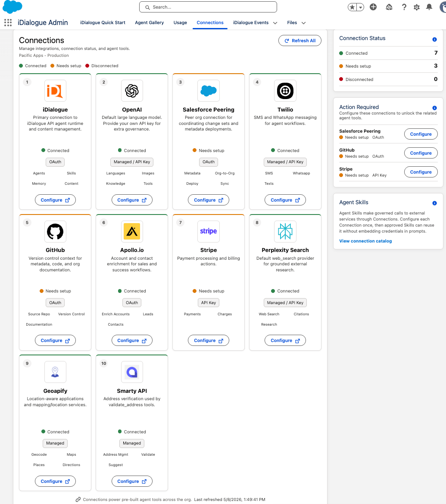446x504 pixels.
Task: Click the Org-to-Org tag on Salesforce Peering card
Action: [225, 173]
